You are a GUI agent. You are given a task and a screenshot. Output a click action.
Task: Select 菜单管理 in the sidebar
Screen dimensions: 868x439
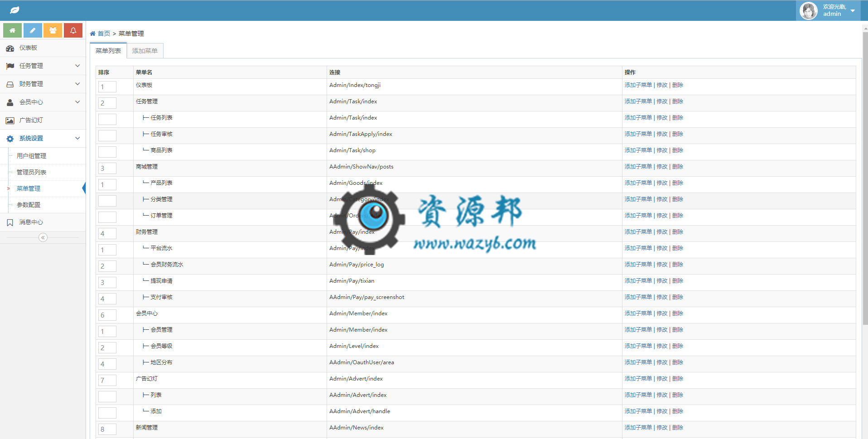click(29, 188)
